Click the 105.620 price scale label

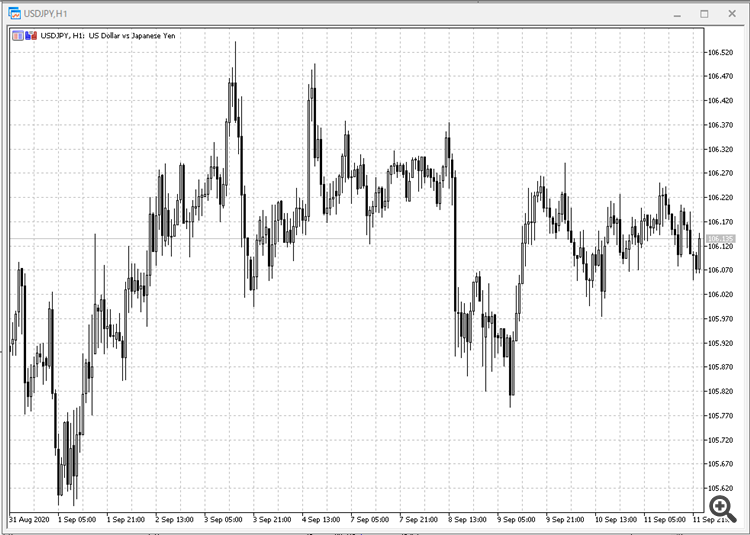coord(720,488)
